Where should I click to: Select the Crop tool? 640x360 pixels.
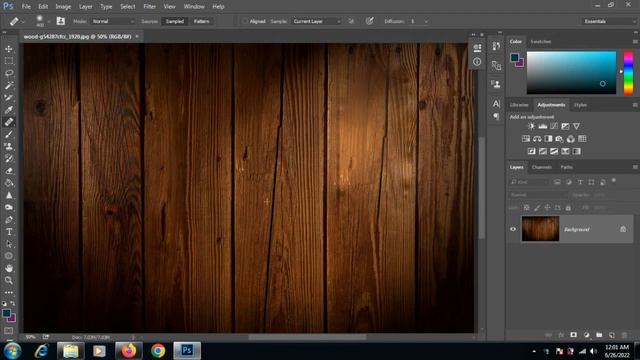click(x=9, y=98)
